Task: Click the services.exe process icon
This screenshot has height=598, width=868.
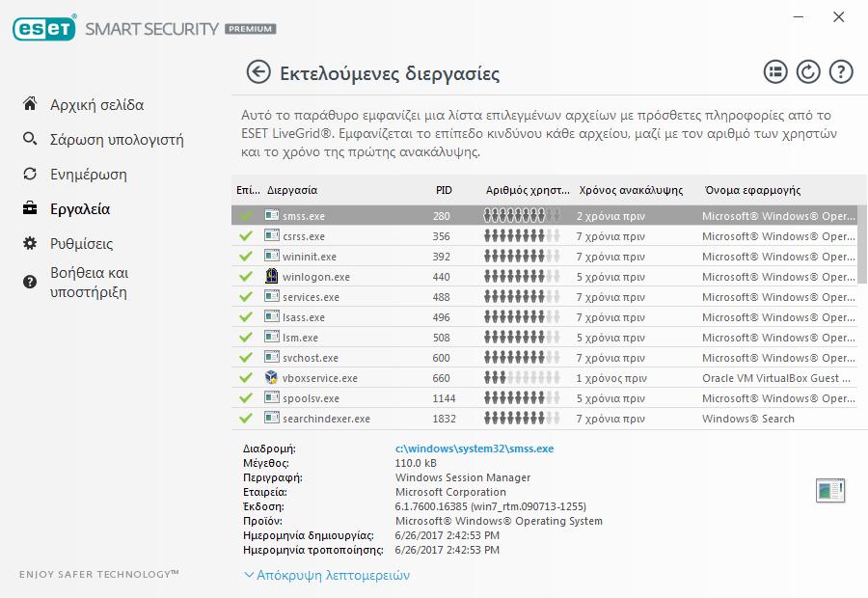Action: (x=272, y=296)
